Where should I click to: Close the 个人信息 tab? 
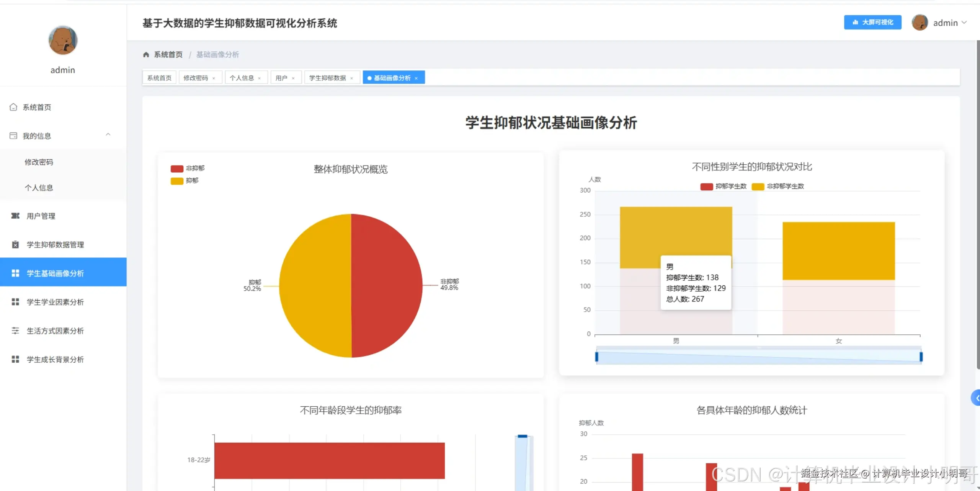coord(260,79)
